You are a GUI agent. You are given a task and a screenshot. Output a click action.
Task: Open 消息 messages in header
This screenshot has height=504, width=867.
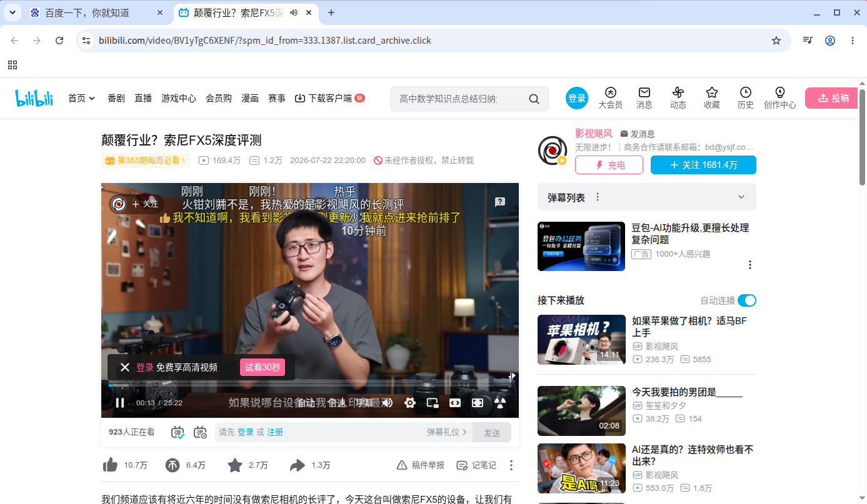point(644,98)
